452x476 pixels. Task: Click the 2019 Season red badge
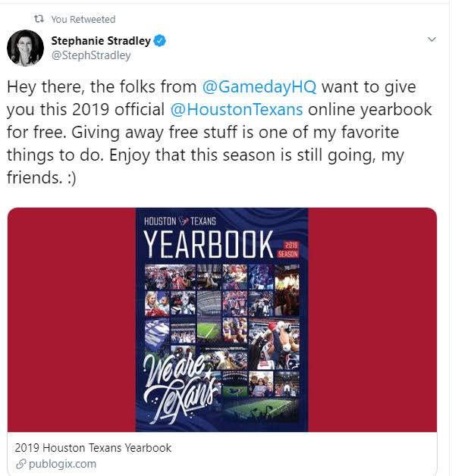tap(288, 249)
